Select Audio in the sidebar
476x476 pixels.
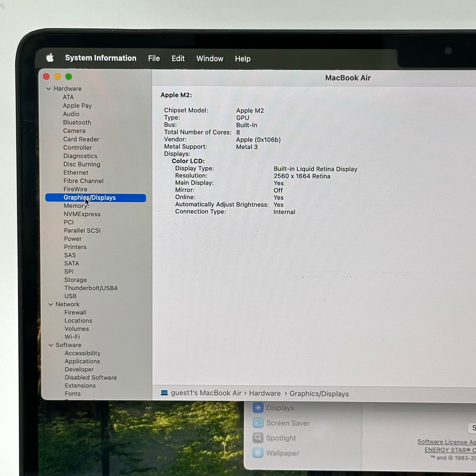coord(71,114)
